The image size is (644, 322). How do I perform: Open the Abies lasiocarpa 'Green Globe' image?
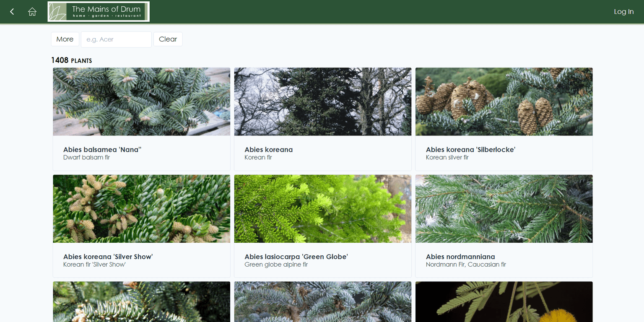[x=323, y=209]
